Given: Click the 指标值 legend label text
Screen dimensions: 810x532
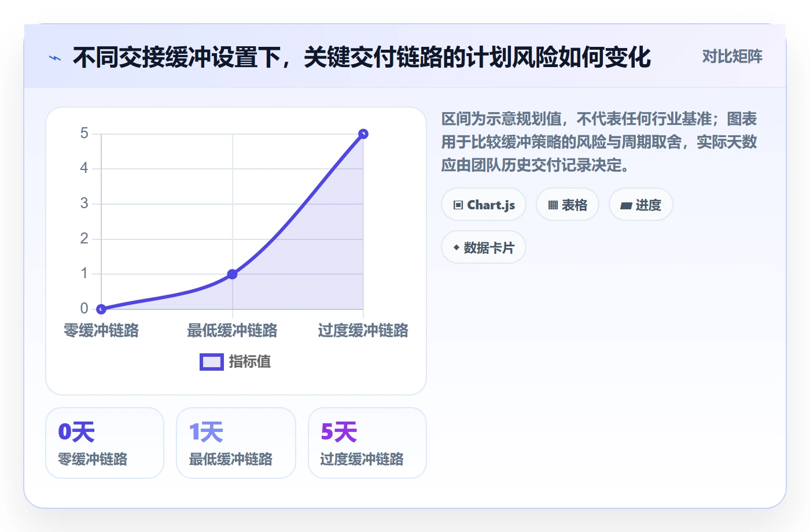Looking at the screenshot, I should (250, 362).
